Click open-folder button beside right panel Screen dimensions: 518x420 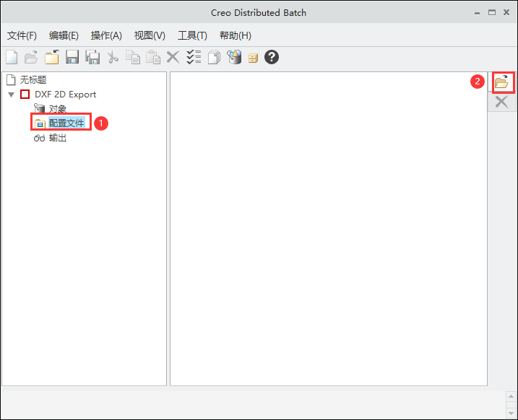(501, 82)
